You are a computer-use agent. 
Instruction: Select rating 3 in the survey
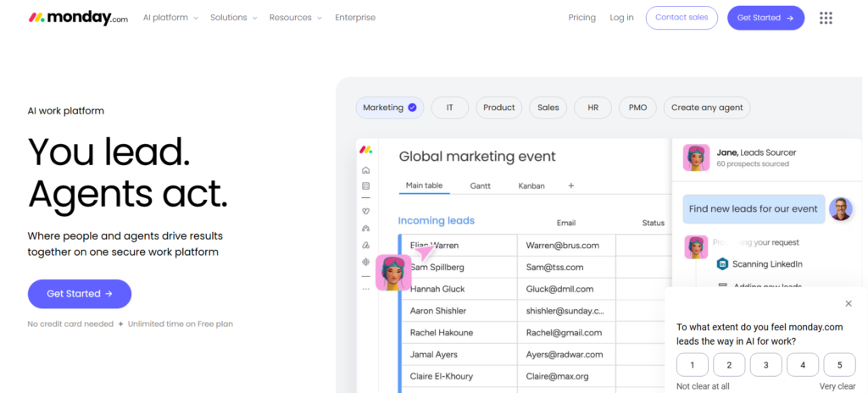pyautogui.click(x=765, y=365)
